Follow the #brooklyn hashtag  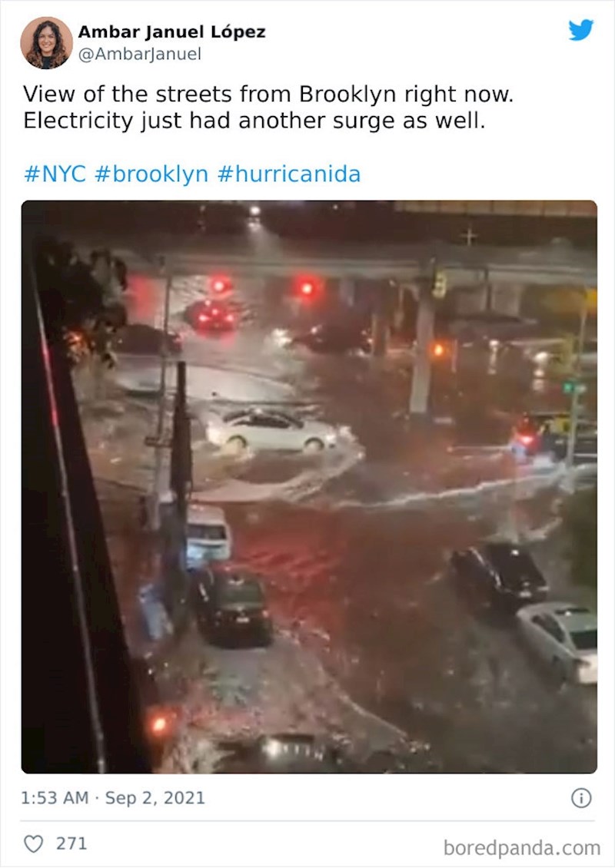point(151,174)
